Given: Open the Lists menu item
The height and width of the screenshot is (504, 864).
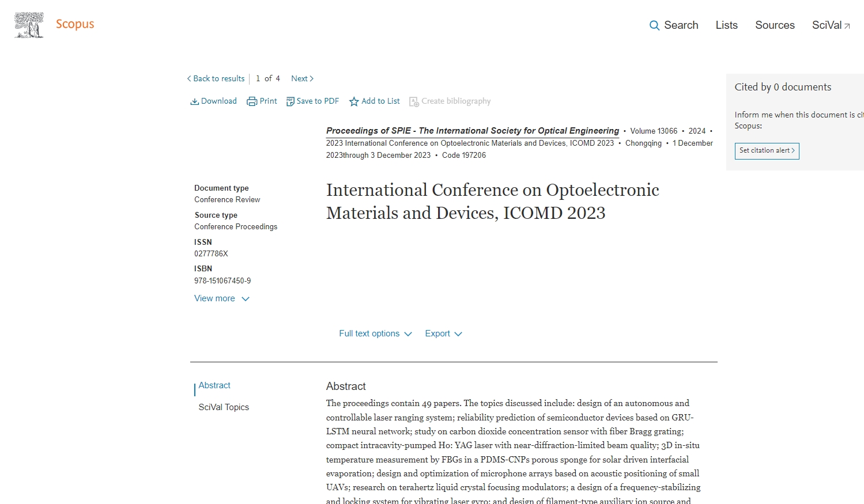Looking at the screenshot, I should click(x=727, y=25).
